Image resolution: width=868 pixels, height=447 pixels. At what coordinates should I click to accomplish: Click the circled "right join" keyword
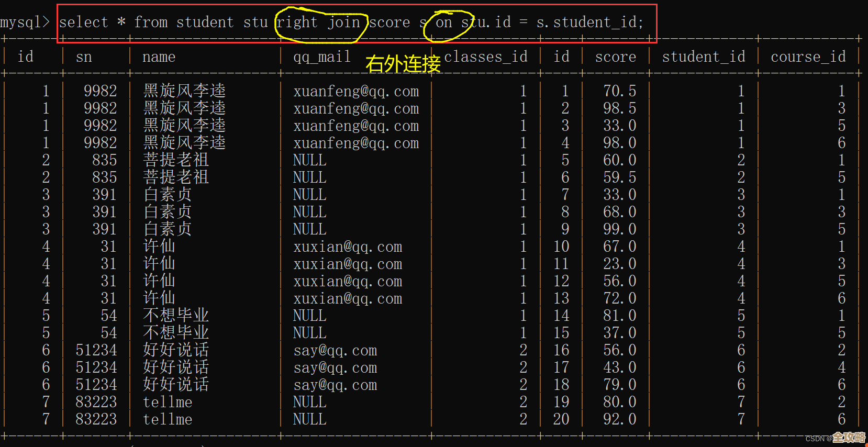pyautogui.click(x=318, y=23)
